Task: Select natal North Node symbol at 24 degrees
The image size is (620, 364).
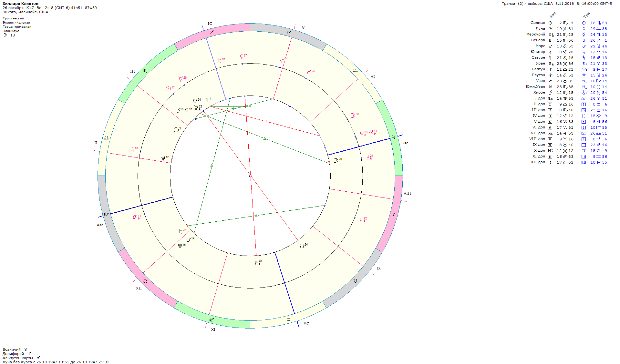Action: pos(302,246)
